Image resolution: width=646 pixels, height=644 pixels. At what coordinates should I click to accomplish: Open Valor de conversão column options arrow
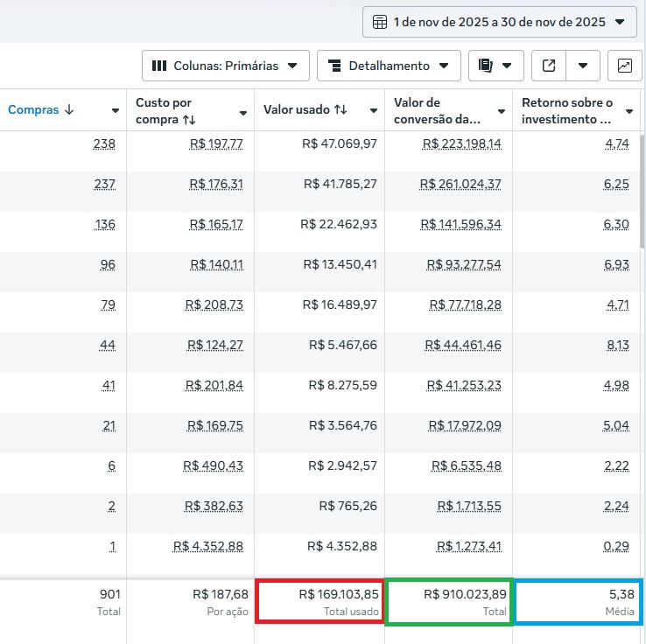point(502,112)
